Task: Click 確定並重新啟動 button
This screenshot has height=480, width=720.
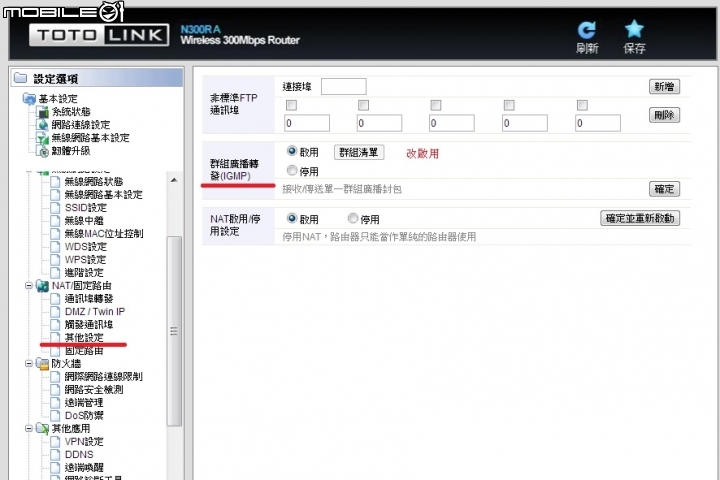Action: coord(640,218)
